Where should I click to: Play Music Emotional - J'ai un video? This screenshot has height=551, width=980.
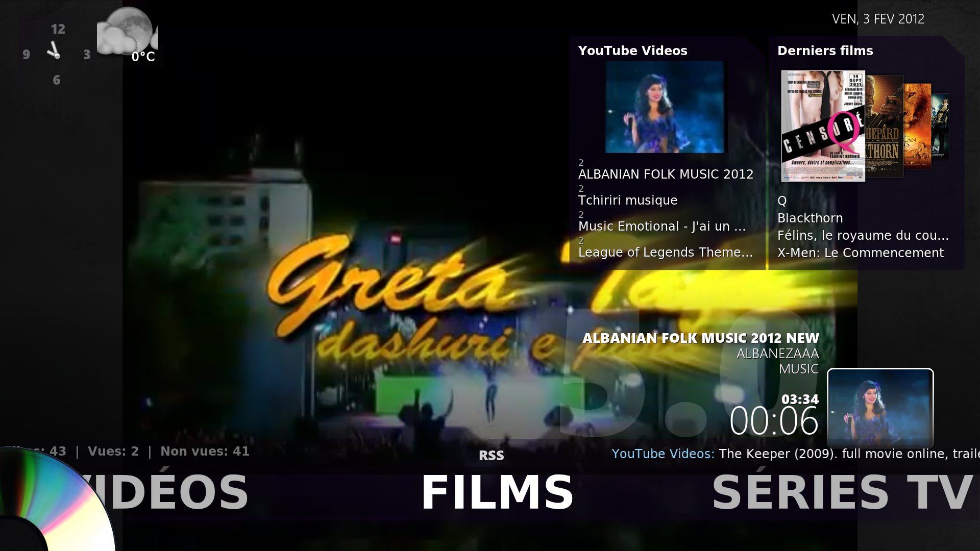[x=662, y=226]
